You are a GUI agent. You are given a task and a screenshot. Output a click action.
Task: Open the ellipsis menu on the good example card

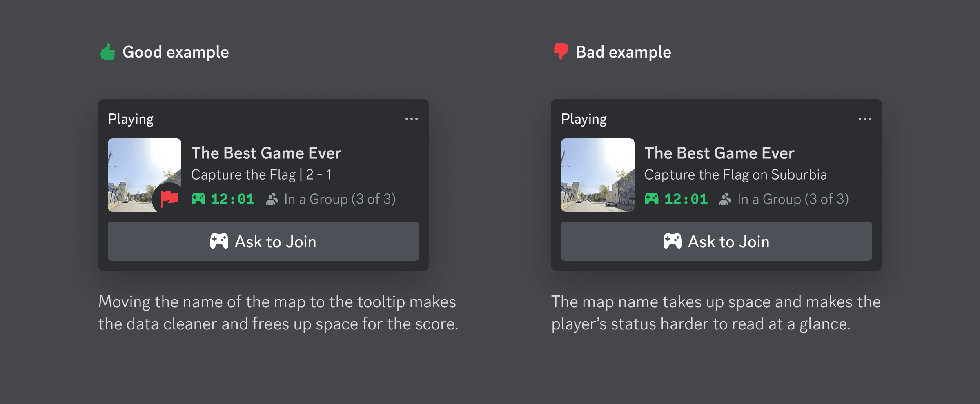[x=412, y=118]
